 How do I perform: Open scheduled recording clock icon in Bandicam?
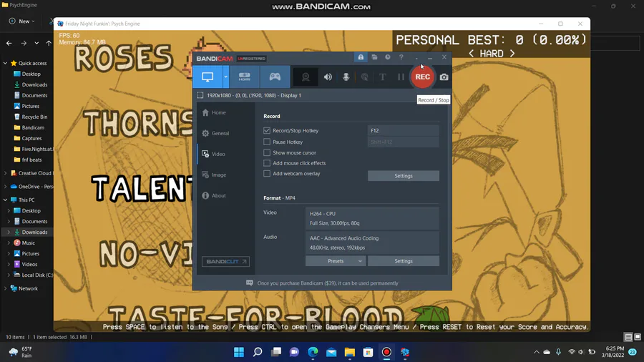[388, 57]
